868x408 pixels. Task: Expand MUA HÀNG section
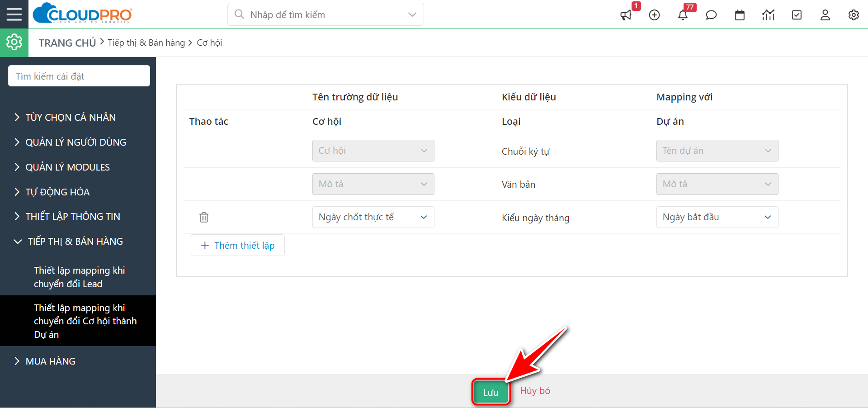pyautogui.click(x=50, y=361)
